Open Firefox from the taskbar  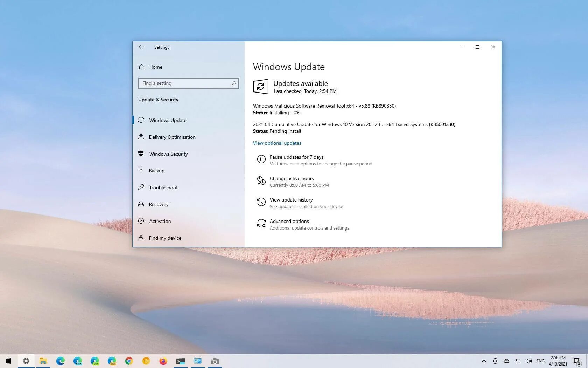[x=163, y=361]
